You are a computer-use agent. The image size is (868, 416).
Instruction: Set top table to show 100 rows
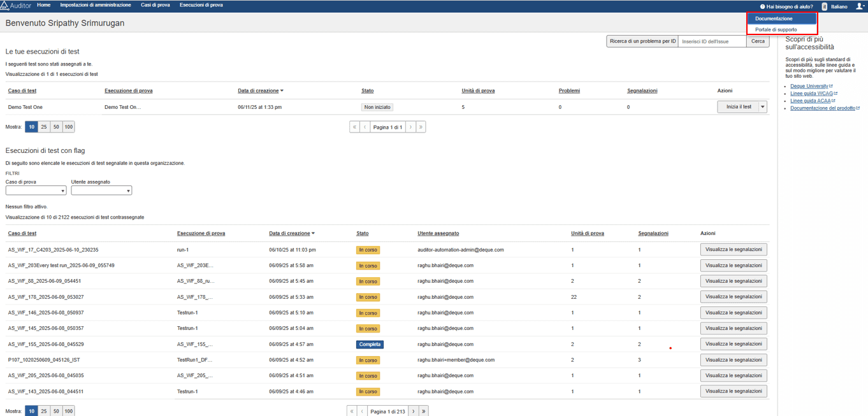[68, 127]
